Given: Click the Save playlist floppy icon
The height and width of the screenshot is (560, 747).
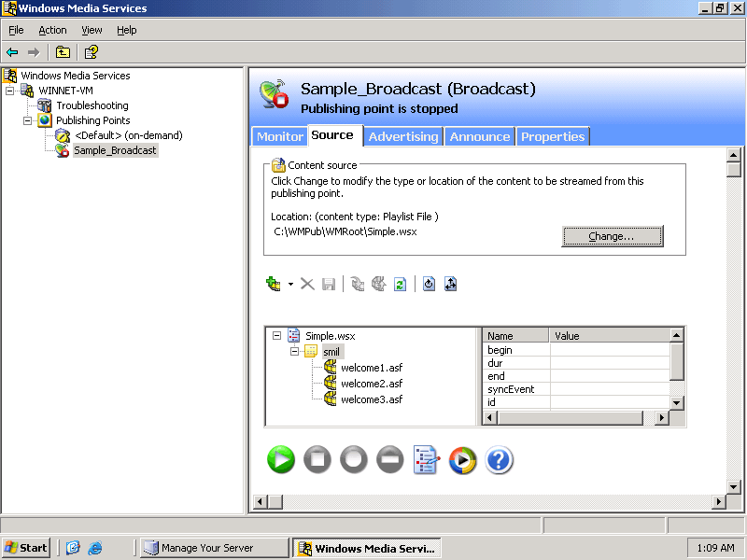Looking at the screenshot, I should pos(329,285).
